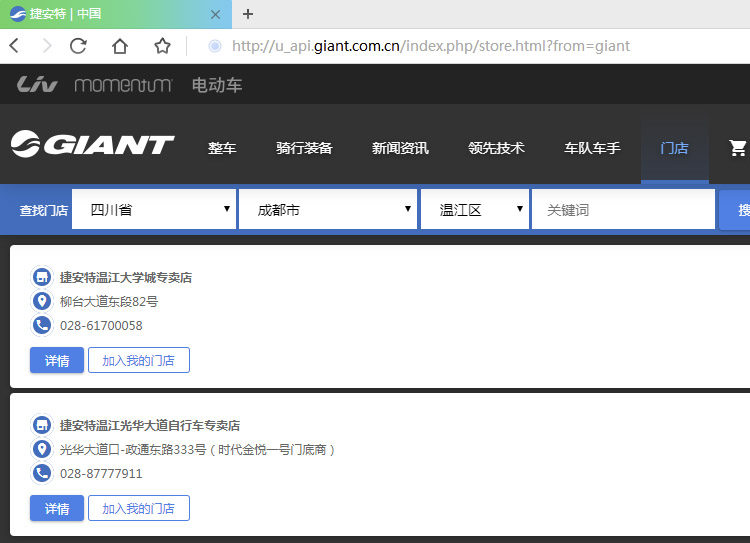
Task: Open the 骑行装备 menu
Action: pos(304,148)
